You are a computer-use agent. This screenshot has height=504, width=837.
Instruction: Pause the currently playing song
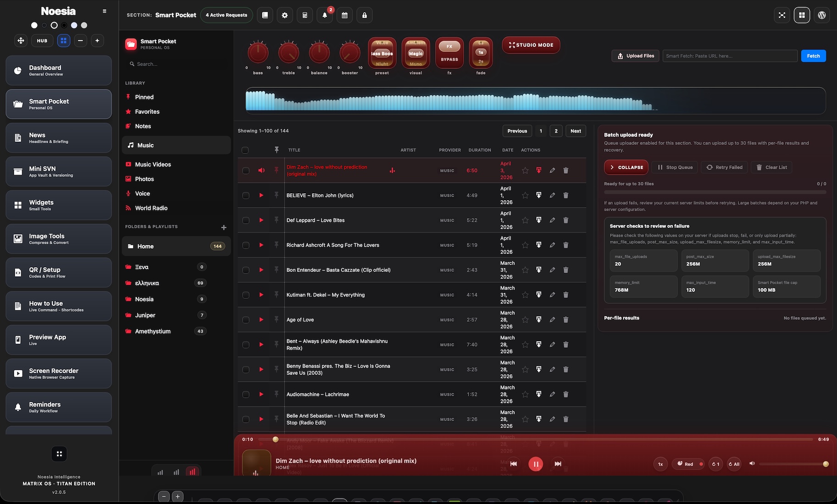pos(536,464)
